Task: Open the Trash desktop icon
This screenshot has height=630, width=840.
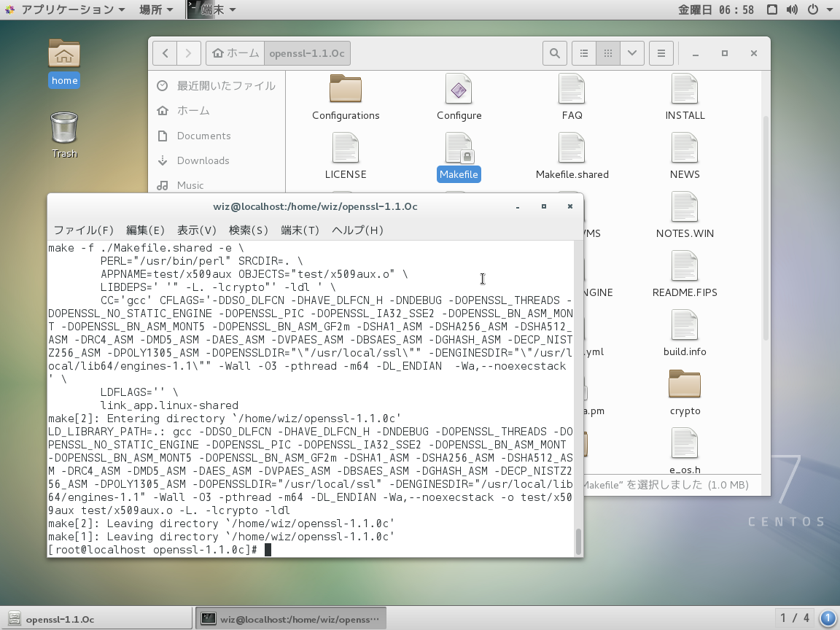Action: coord(64,135)
